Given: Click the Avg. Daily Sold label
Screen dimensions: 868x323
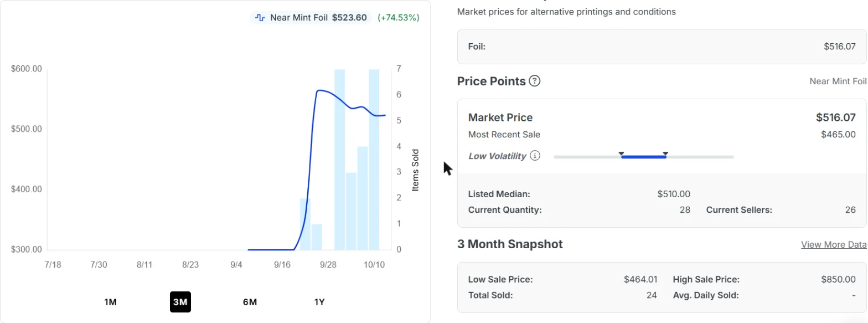Looking at the screenshot, I should pyautogui.click(x=706, y=295).
